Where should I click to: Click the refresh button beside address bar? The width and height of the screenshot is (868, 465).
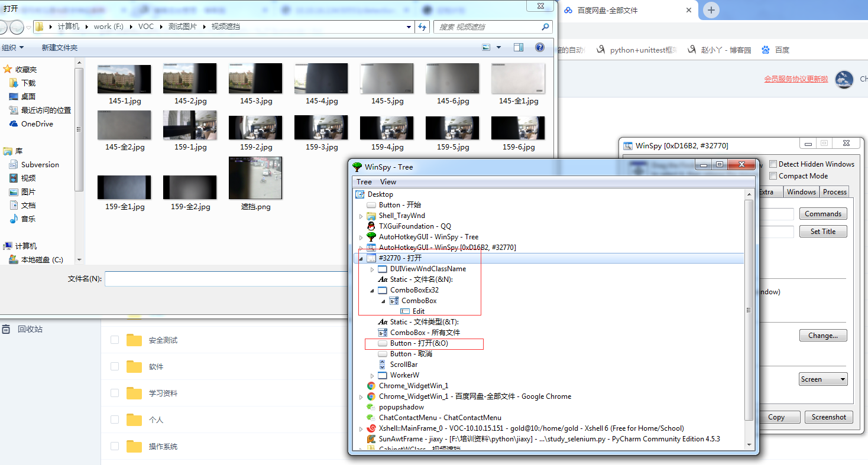[x=423, y=27]
